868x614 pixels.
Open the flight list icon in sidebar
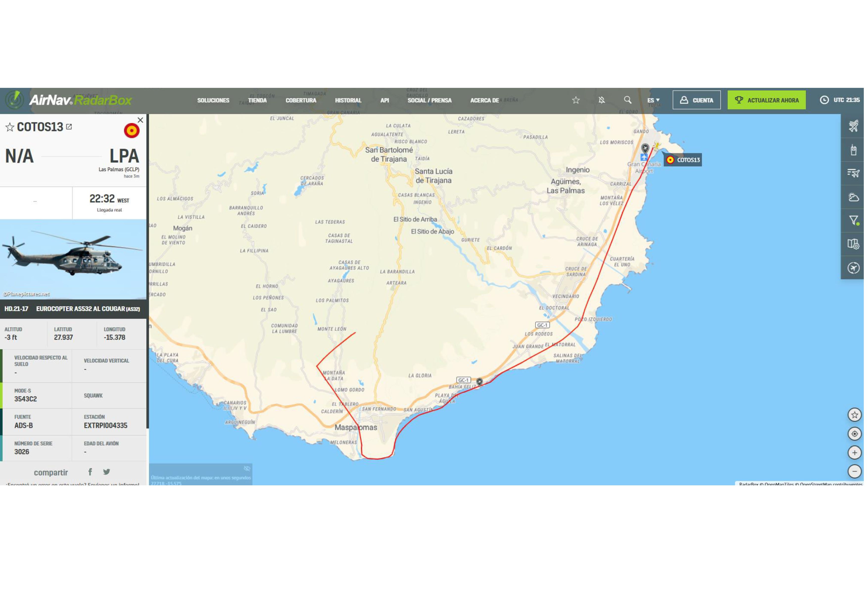tap(853, 173)
